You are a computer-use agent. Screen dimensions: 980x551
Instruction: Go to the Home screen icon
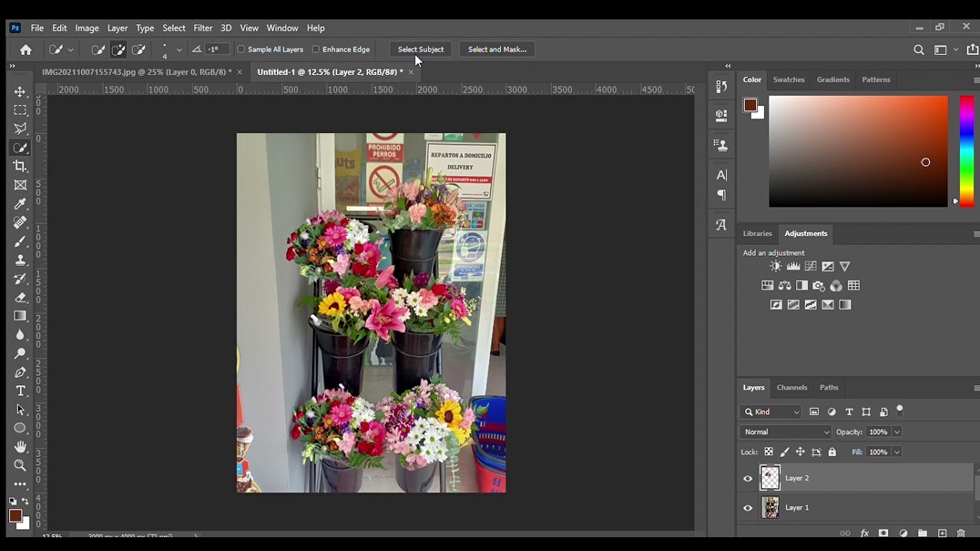tap(26, 50)
